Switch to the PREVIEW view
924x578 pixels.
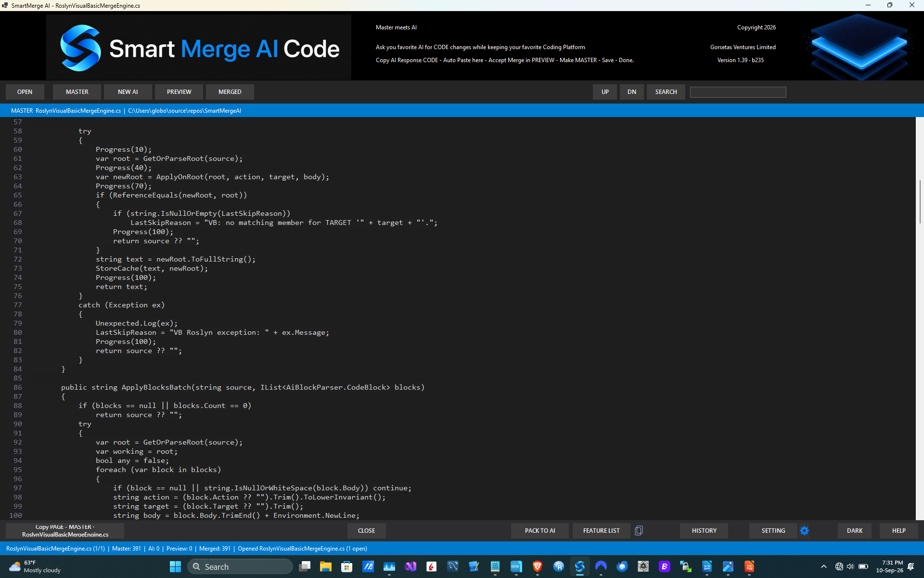pyautogui.click(x=179, y=92)
